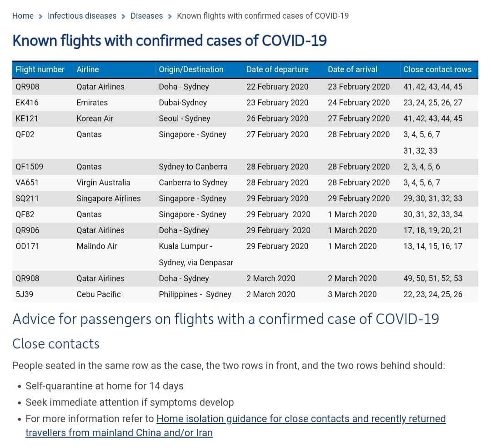Click the chevron right after Home
The image size is (491, 448).
tap(41, 16)
